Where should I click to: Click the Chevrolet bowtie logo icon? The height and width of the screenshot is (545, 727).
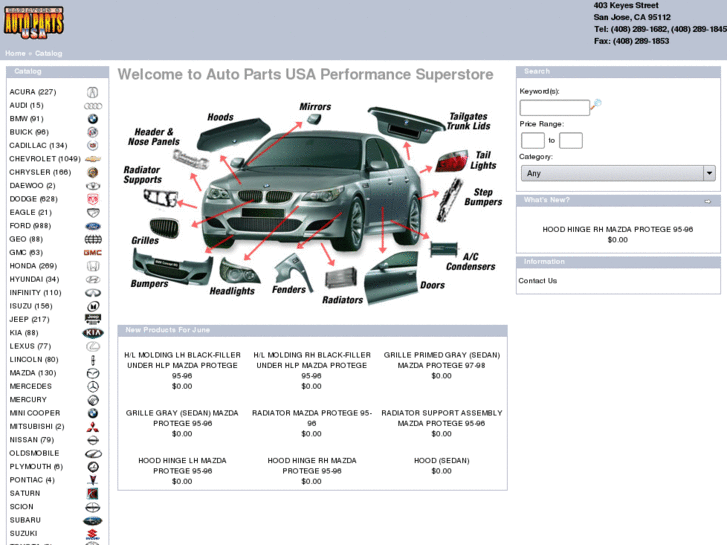point(93,159)
